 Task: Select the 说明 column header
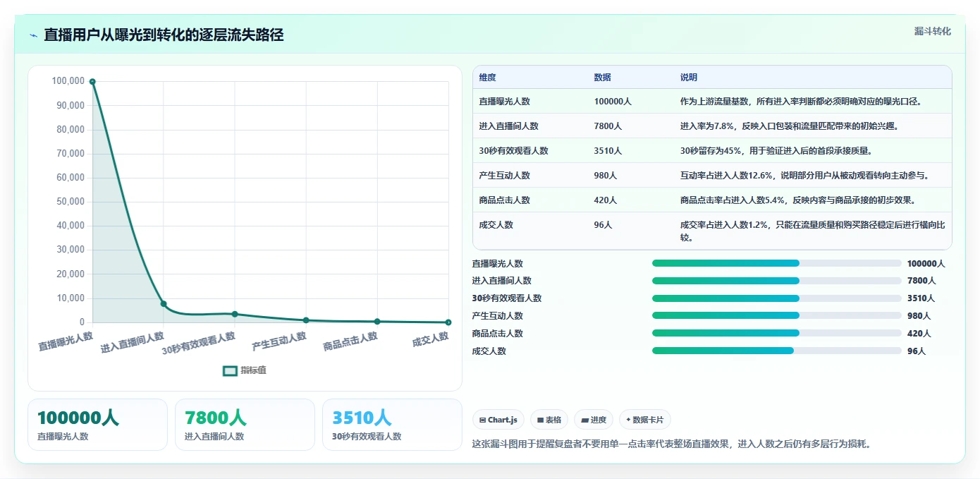coord(688,78)
